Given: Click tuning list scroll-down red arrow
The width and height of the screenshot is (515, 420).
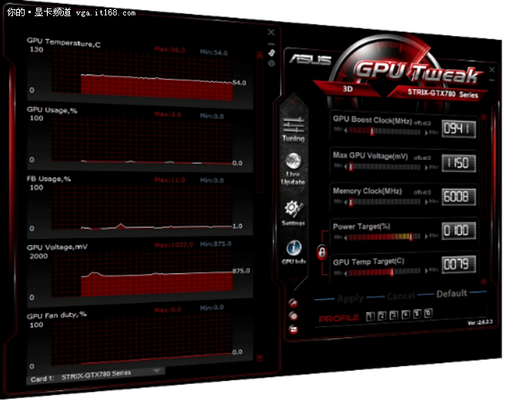Looking at the screenshot, I should 483,282.
